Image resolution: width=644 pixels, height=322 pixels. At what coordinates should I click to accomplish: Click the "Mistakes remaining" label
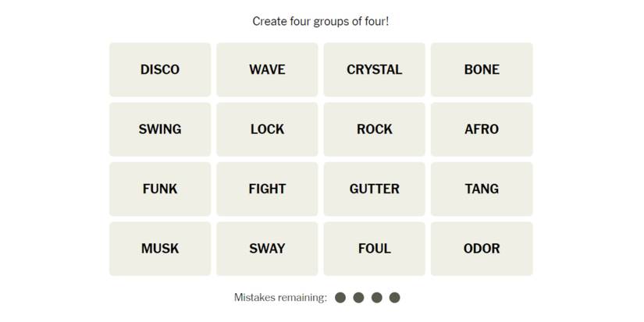(280, 297)
